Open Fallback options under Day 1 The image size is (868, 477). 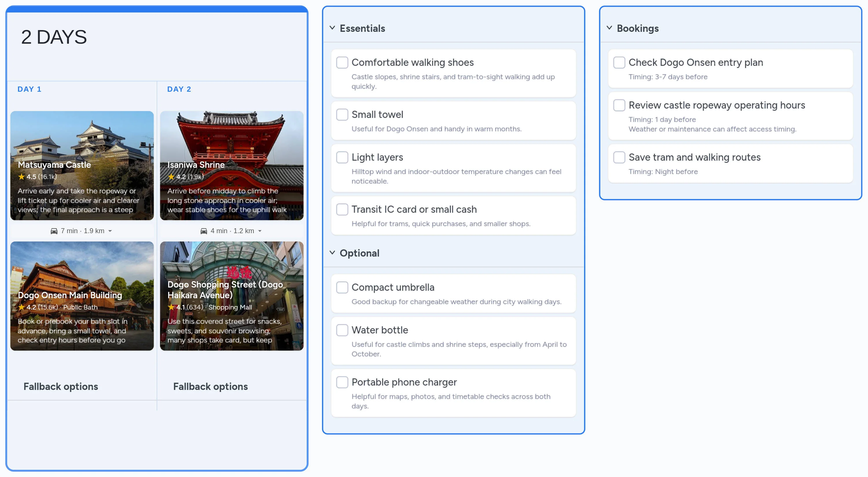[61, 386]
